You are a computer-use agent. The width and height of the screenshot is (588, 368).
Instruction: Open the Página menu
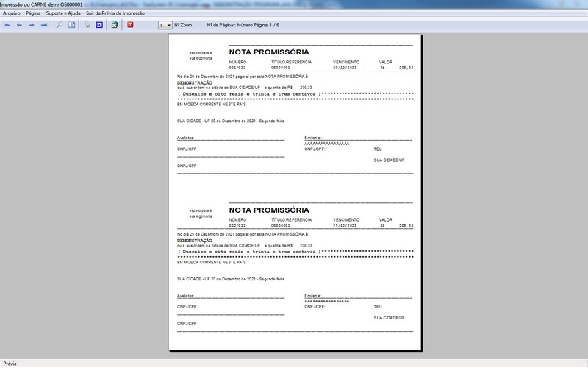[33, 13]
